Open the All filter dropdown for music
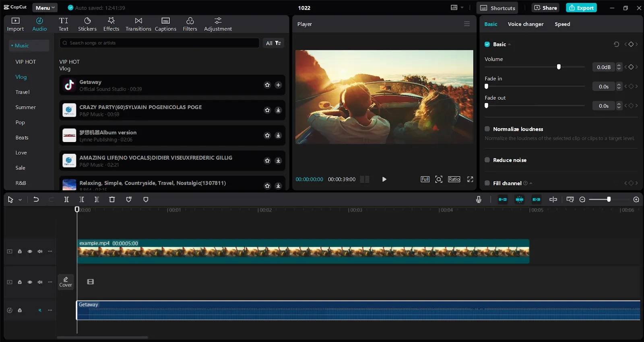The width and height of the screenshot is (644, 342). (273, 43)
